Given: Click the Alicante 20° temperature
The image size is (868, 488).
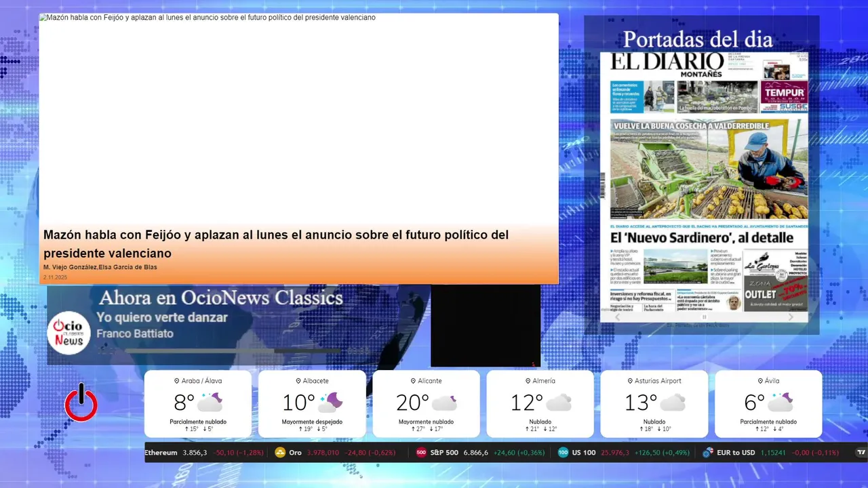Looking at the screenshot, I should coord(412,403).
